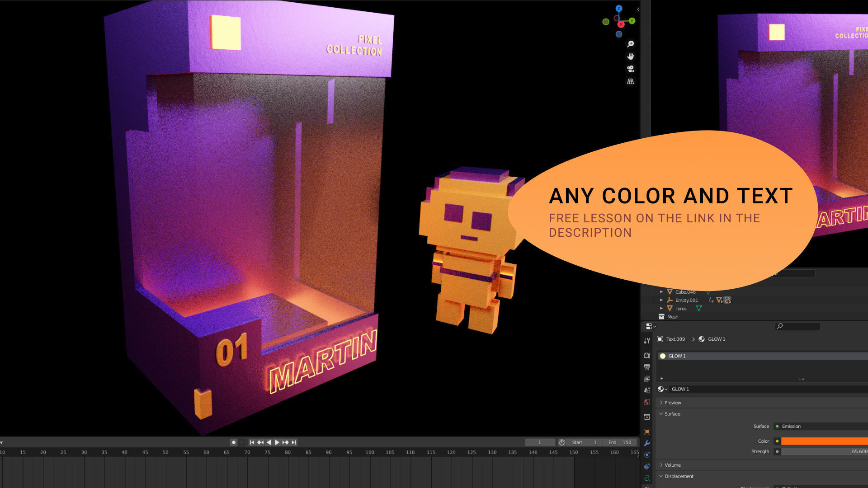
Task: Expand the material slot list arrow
Action: 661,379
